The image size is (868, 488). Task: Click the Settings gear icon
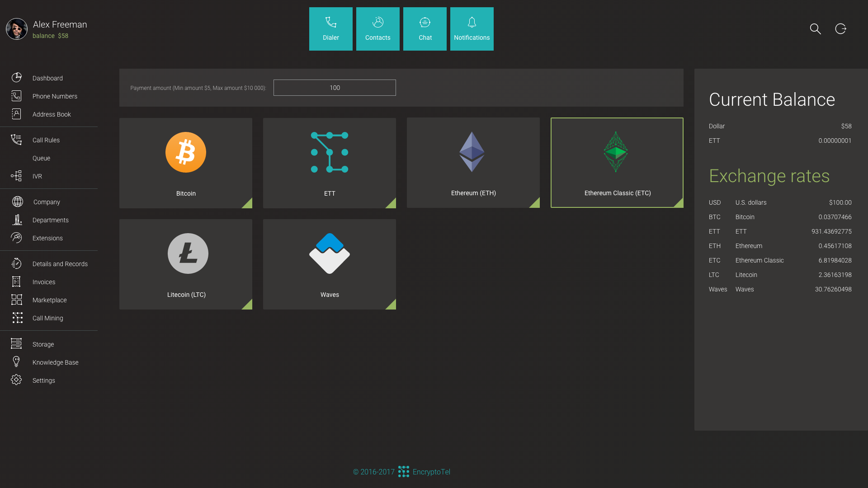[17, 380]
